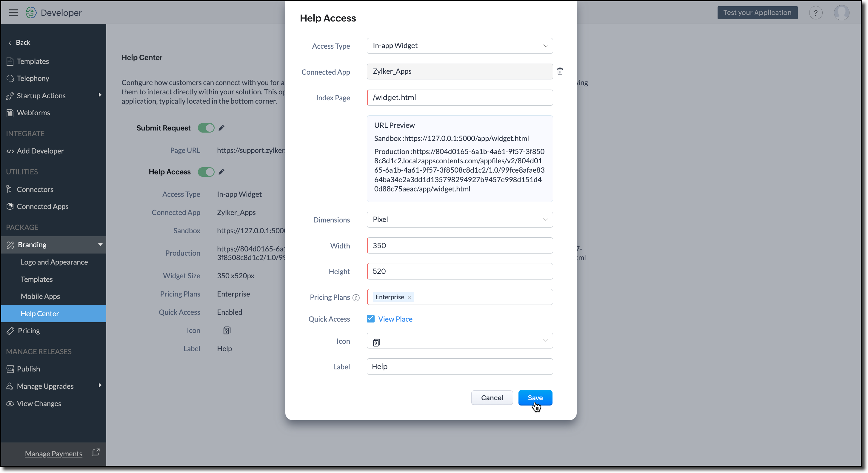868x473 pixels.
Task: Click the Manage Payments external link icon
Action: tap(96, 452)
